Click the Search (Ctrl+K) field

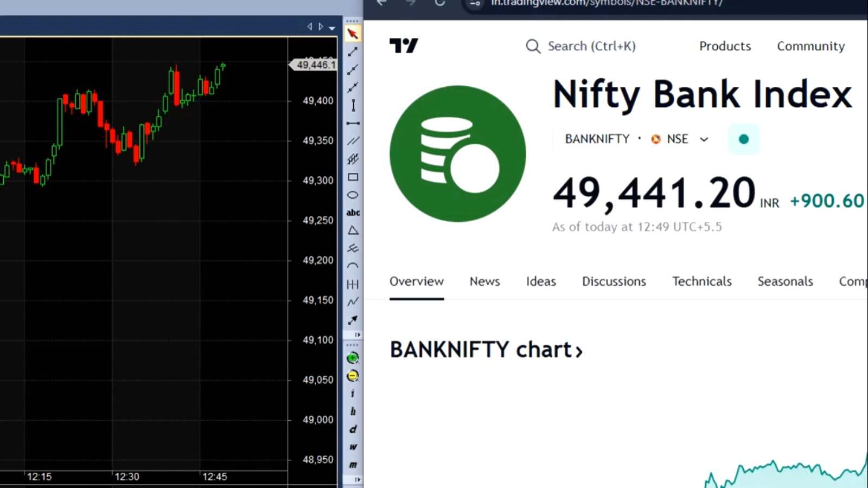coord(581,46)
